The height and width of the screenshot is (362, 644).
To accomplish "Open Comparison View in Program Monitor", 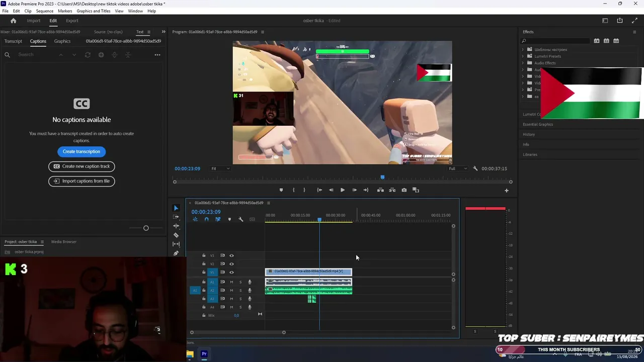I will tap(416, 190).
